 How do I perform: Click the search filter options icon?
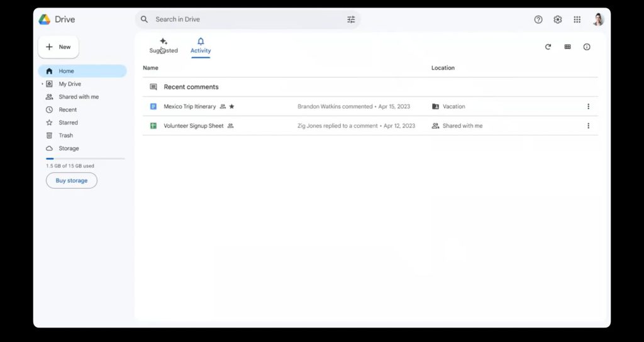(x=351, y=19)
